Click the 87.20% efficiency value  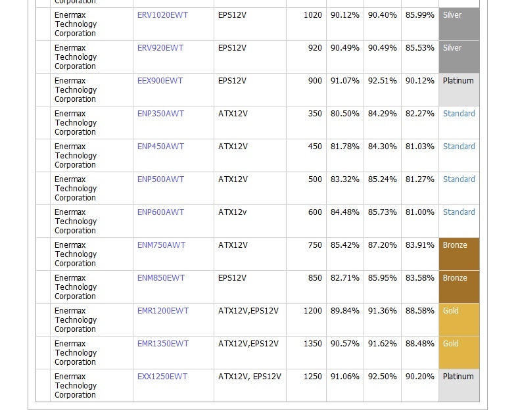tap(382, 245)
